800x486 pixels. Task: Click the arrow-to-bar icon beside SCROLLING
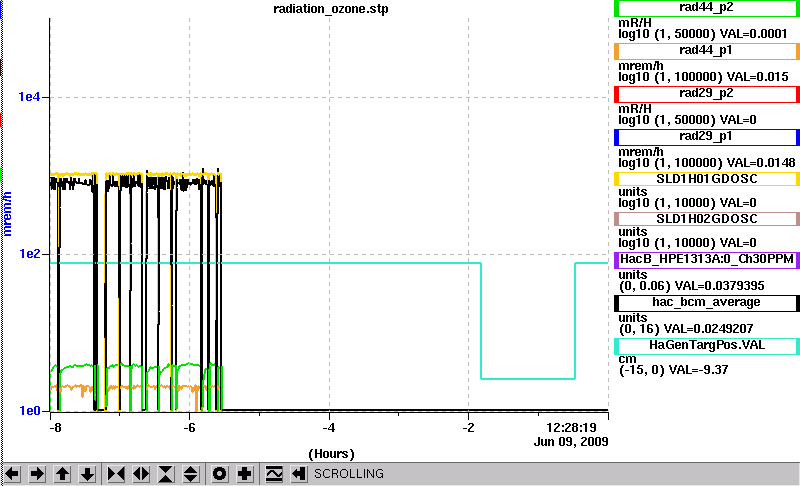(298, 474)
